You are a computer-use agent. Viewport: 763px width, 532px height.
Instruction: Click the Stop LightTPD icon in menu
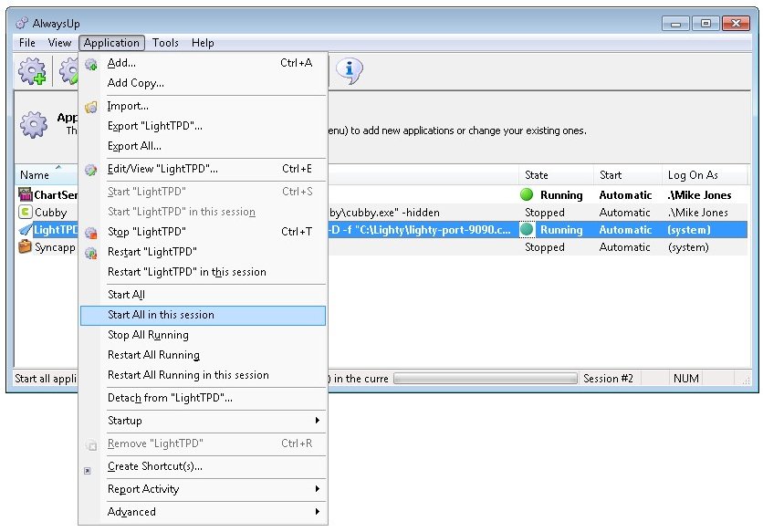tap(91, 233)
